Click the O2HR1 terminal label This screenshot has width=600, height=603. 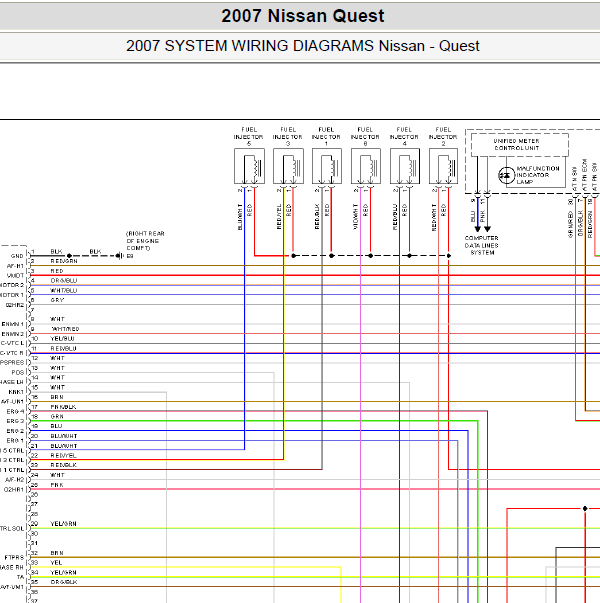(x=14, y=490)
